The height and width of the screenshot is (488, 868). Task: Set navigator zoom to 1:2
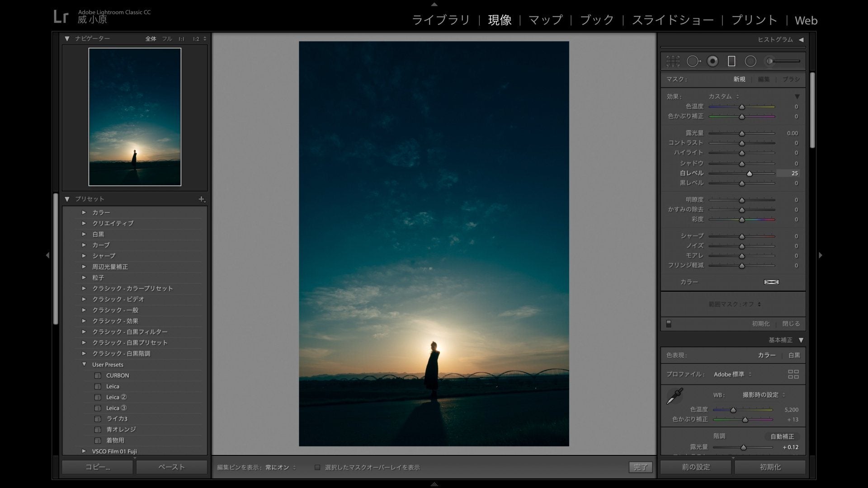[196, 39]
